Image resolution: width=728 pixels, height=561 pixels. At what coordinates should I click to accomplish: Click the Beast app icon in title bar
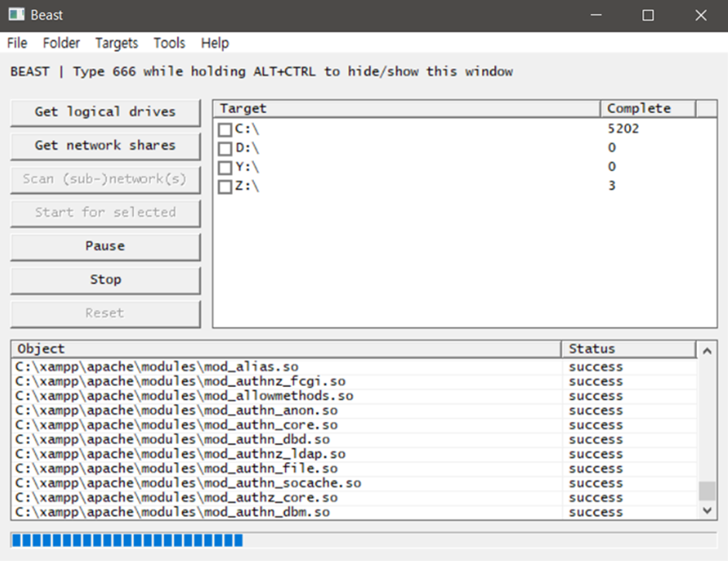coord(16,15)
